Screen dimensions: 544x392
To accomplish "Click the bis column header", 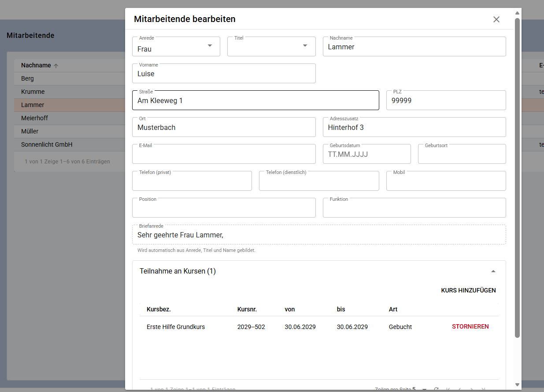I will (x=341, y=309).
